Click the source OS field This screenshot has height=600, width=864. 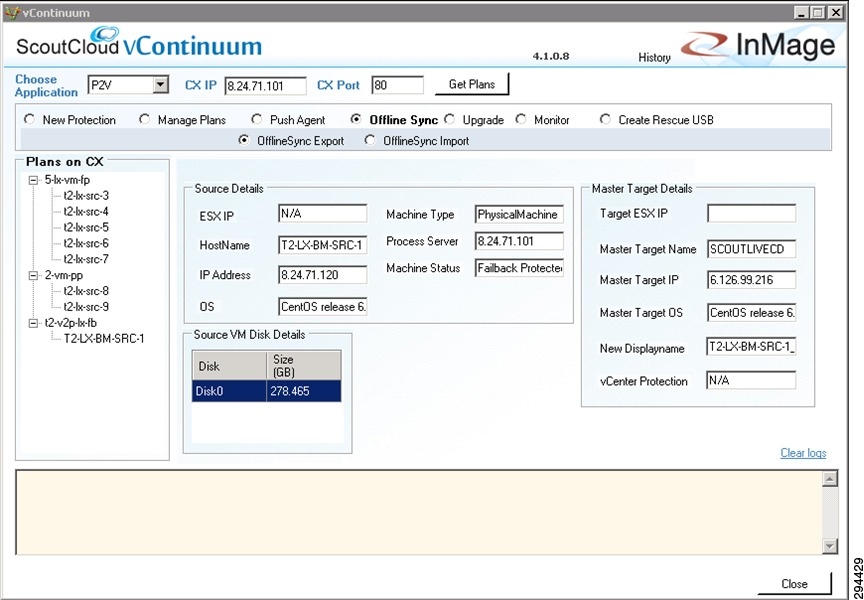tap(322, 307)
